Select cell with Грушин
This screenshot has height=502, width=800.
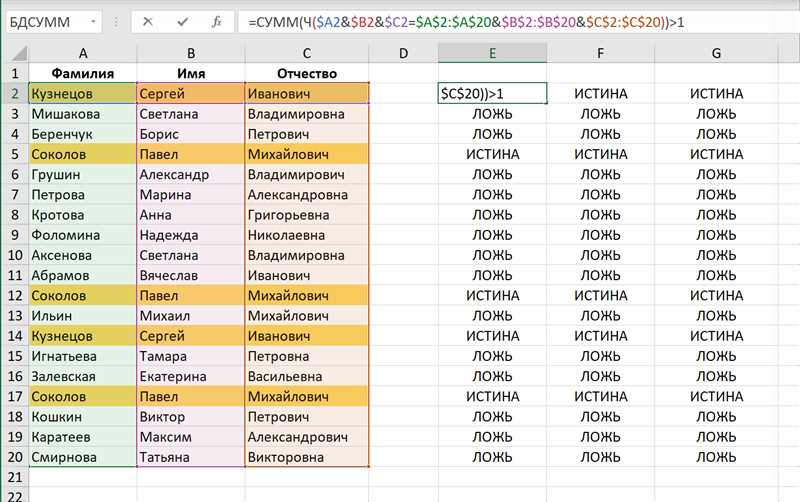(83, 174)
